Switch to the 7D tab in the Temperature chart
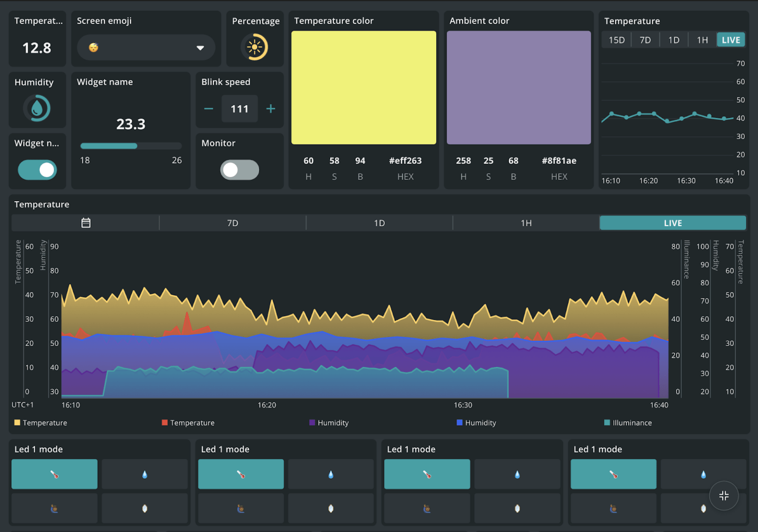The width and height of the screenshot is (758, 532). tap(232, 223)
